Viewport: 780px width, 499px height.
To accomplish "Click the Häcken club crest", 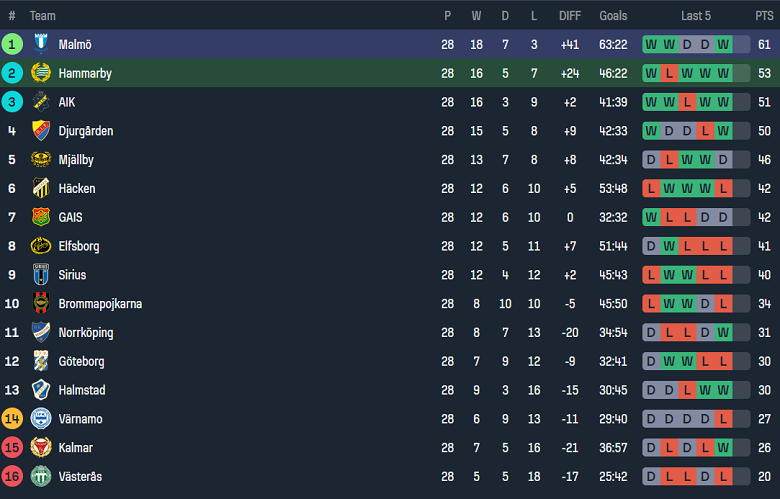I will pyautogui.click(x=41, y=188).
